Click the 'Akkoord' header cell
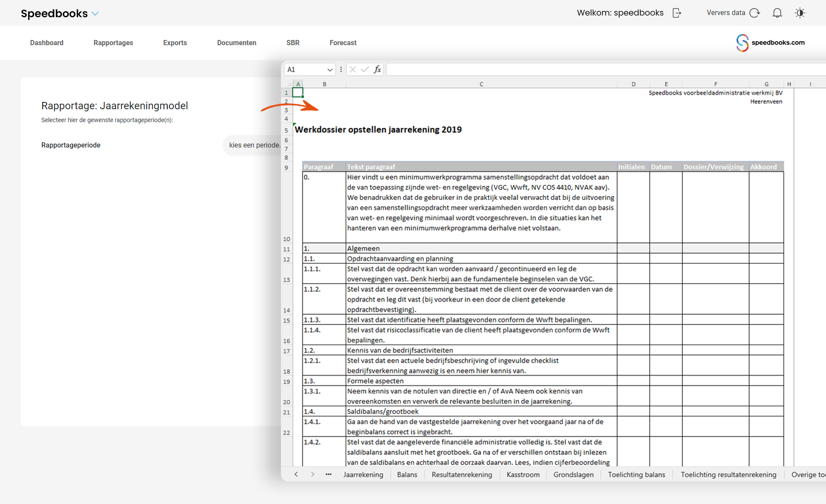The height and width of the screenshot is (504, 826). (766, 167)
